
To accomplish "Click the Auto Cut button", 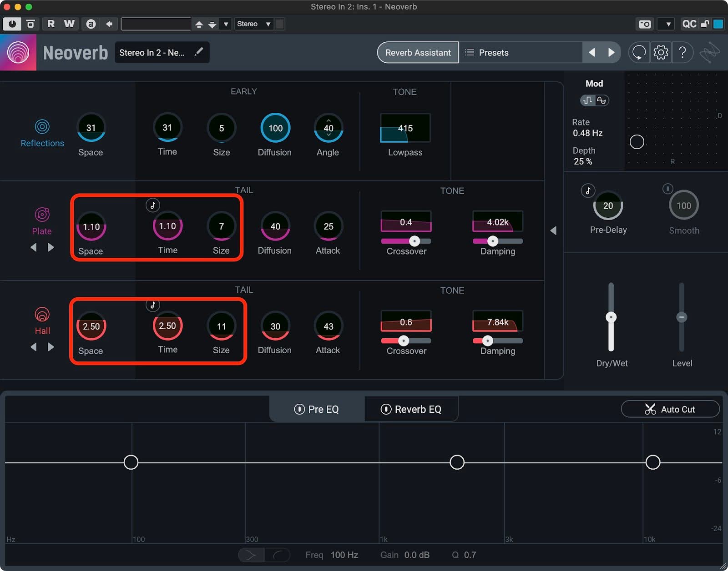I will pos(670,409).
